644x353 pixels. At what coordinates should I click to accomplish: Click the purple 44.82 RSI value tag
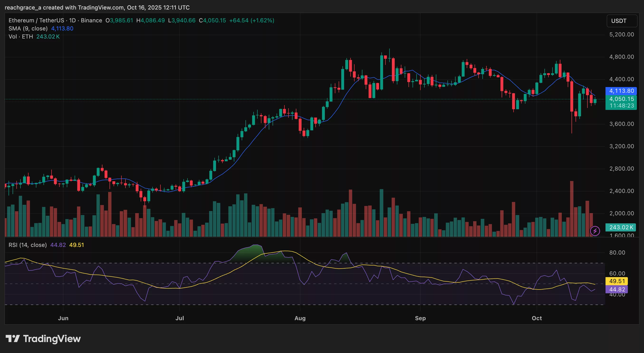click(x=617, y=289)
